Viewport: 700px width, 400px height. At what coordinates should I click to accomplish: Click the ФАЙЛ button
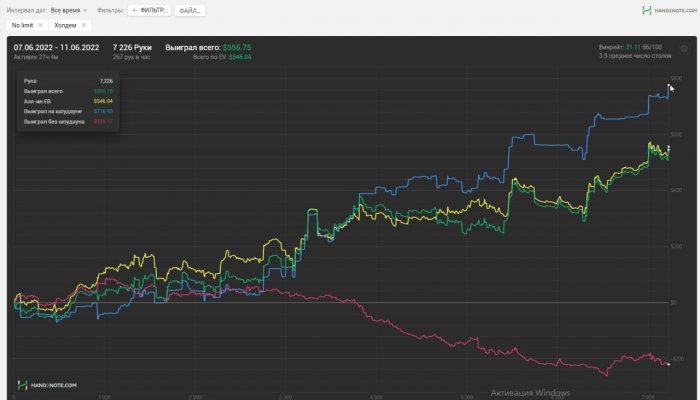pyautogui.click(x=190, y=10)
